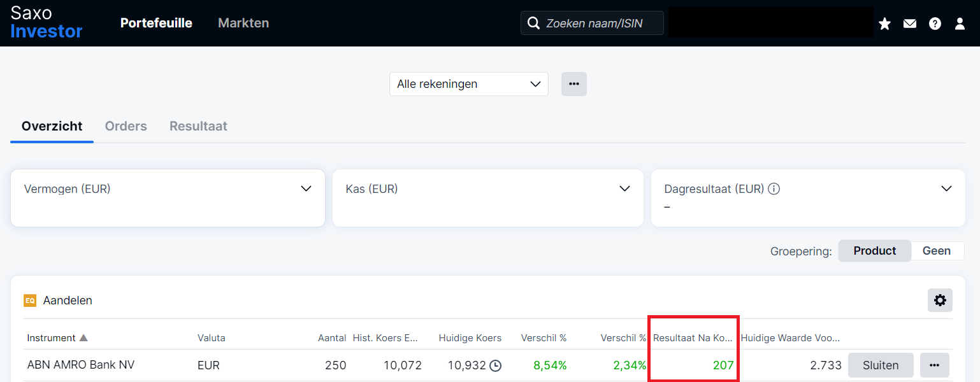Viewport: 980px width, 382px height.
Task: Click the Aantal column header
Action: point(332,338)
